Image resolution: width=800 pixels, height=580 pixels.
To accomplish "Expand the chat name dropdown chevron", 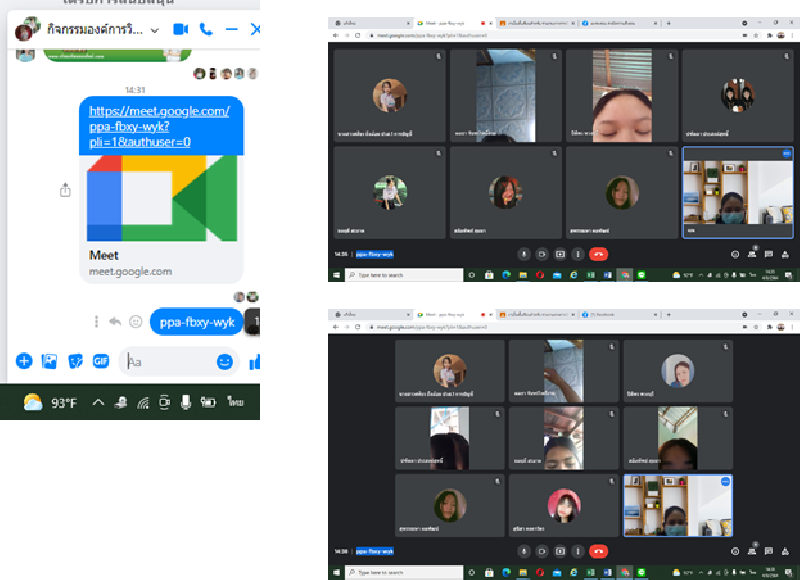I will point(156,30).
